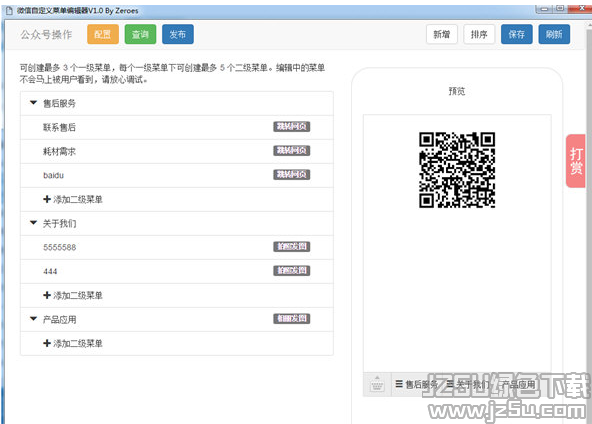Open 售后服务 in the preview bottom bar
Viewport: 592px width, 424px height.
(416, 384)
